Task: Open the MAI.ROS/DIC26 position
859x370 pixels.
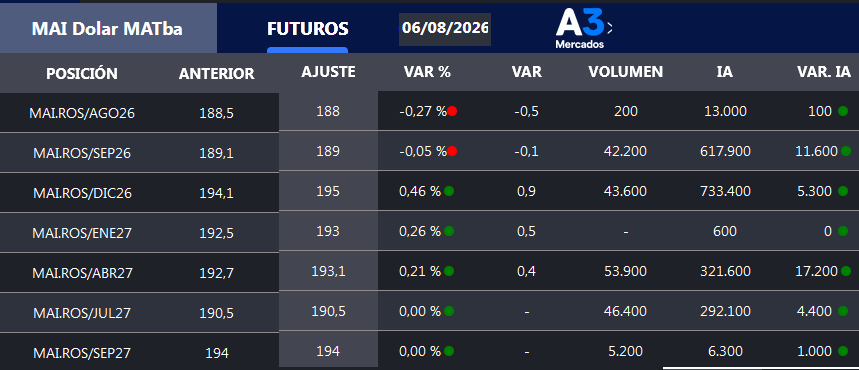Action: [x=82, y=193]
